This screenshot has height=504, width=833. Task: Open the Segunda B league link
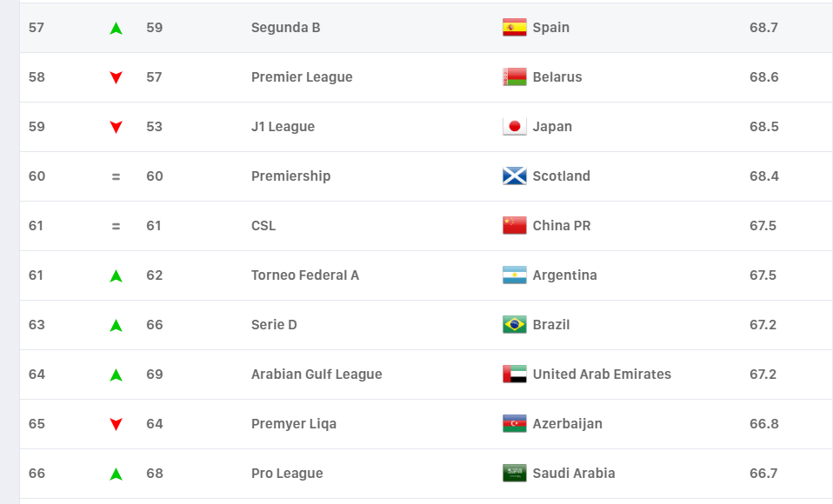click(285, 28)
